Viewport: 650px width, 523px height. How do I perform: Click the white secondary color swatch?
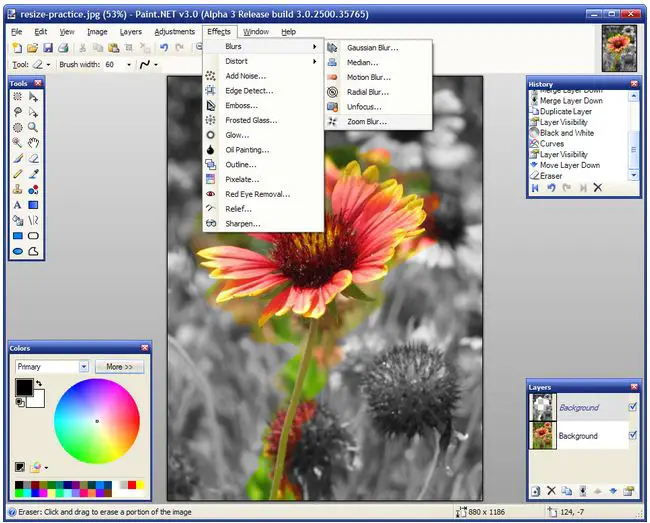36,399
